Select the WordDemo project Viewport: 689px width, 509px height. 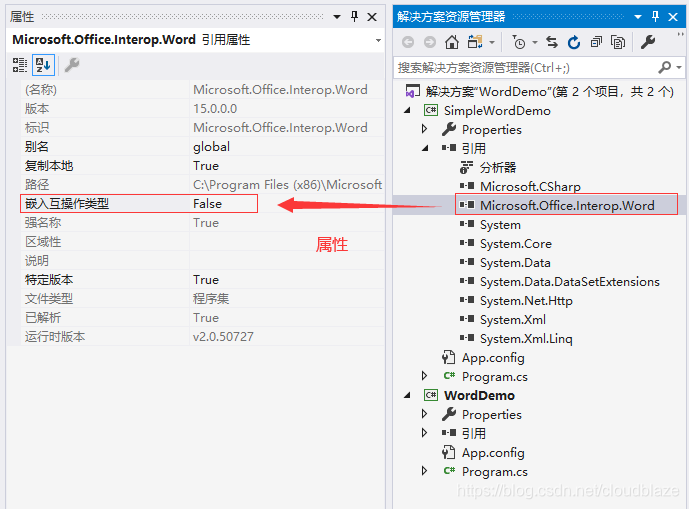479,396
